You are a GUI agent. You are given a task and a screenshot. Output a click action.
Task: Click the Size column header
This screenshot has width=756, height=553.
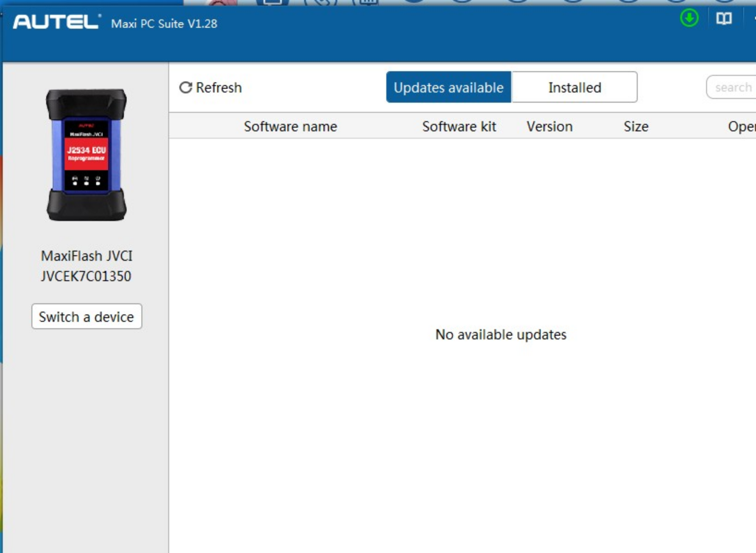pos(636,126)
